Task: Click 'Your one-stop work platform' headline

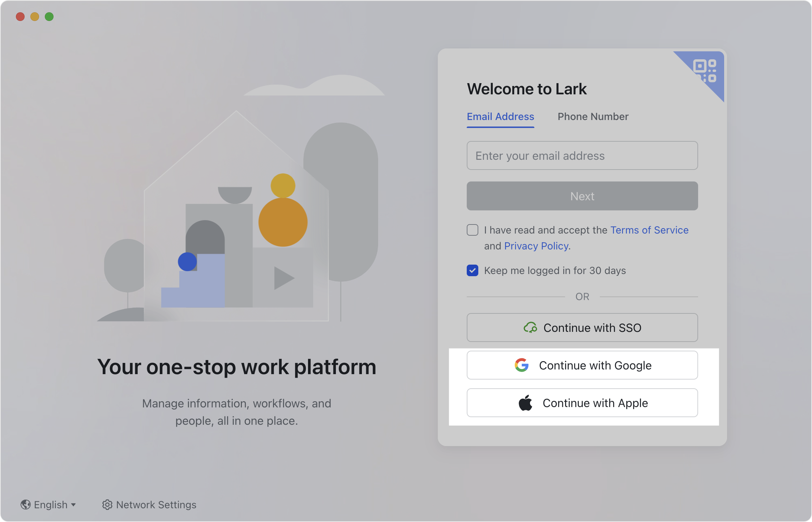Action: coord(237,367)
